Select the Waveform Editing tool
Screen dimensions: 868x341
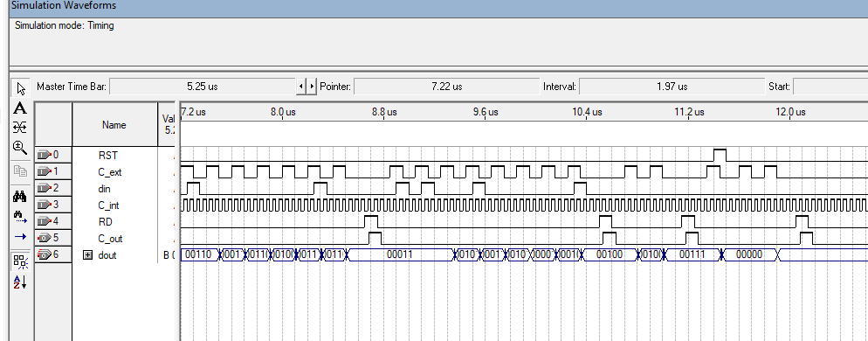click(x=20, y=128)
